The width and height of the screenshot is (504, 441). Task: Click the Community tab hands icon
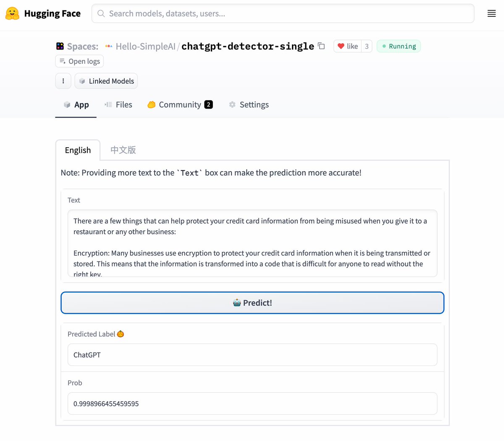(152, 104)
